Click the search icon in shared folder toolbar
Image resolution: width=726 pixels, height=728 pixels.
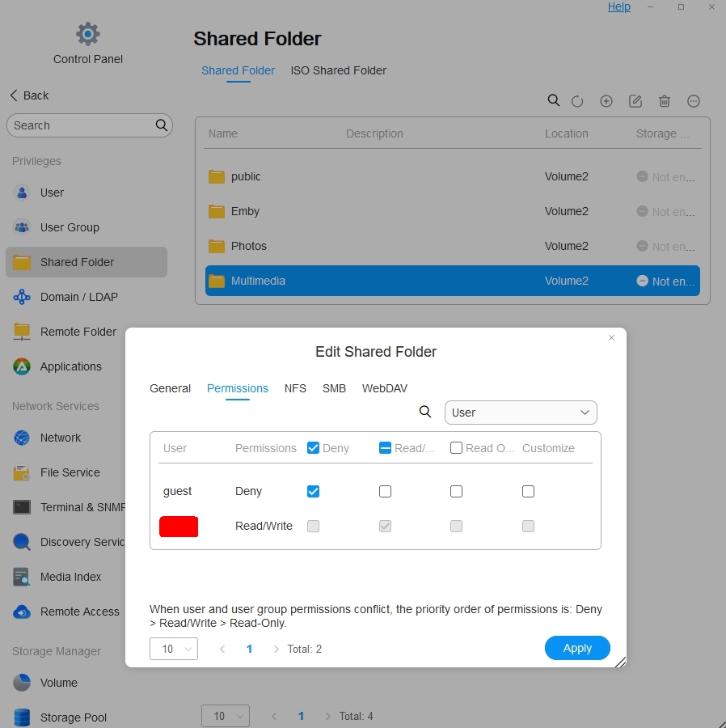point(554,101)
